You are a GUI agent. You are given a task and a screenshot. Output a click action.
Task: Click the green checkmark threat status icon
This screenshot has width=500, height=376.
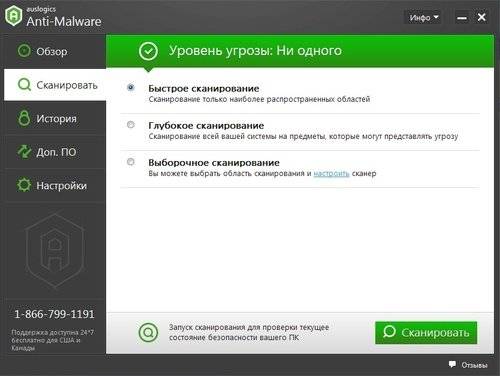click(x=148, y=51)
